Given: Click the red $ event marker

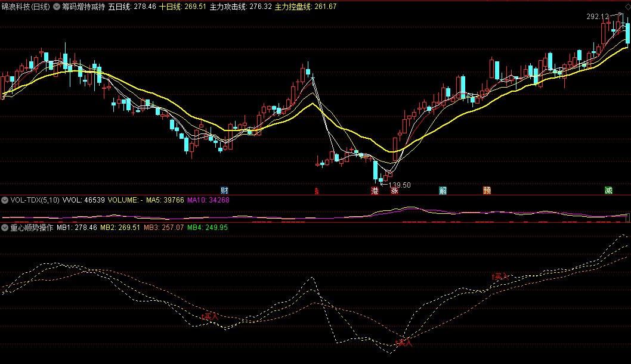Looking at the screenshot, I should coord(317,191).
